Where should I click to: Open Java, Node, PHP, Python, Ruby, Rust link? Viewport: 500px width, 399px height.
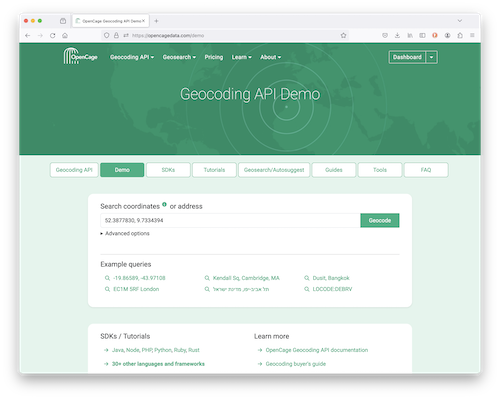coord(155,350)
